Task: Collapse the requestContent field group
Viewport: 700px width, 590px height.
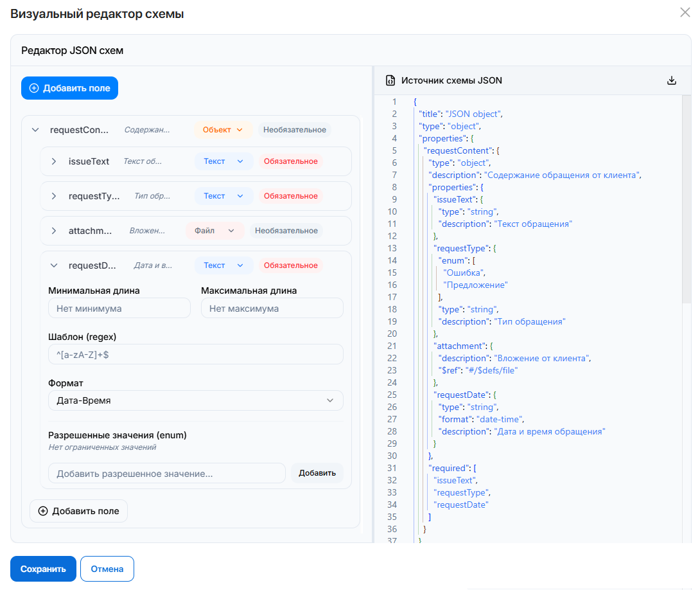Action: coord(35,129)
